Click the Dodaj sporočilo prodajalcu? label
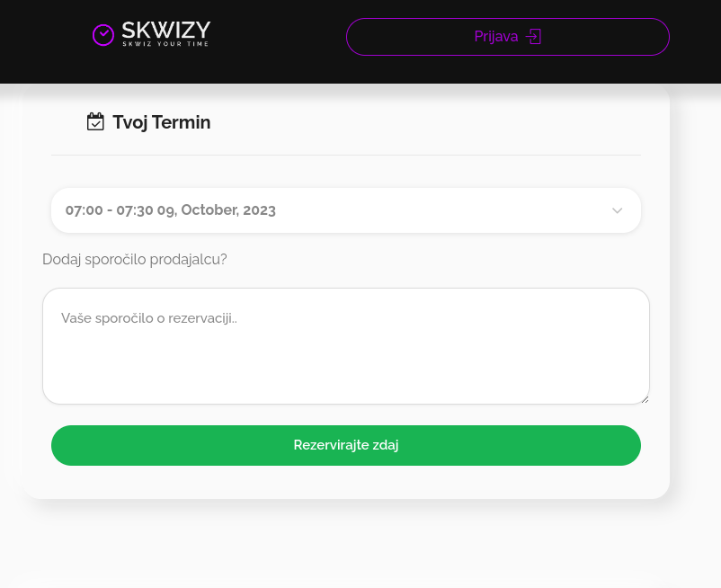The width and height of the screenshot is (721, 588). (135, 259)
